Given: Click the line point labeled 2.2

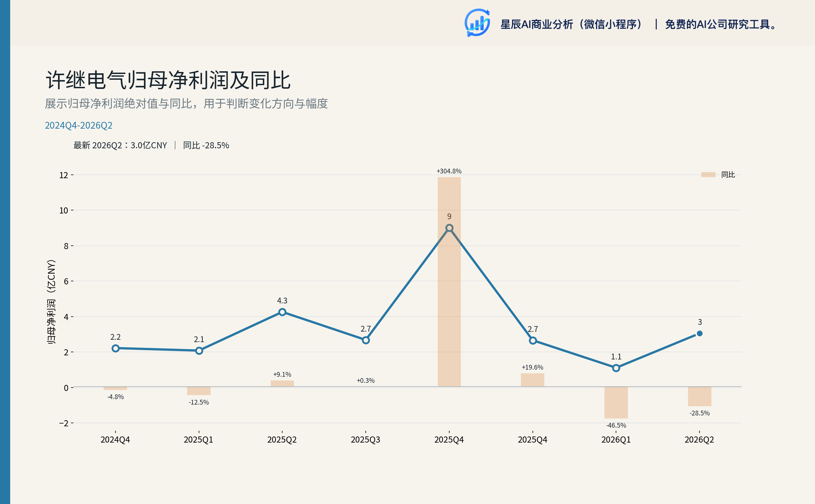Looking at the screenshot, I should tap(115, 348).
